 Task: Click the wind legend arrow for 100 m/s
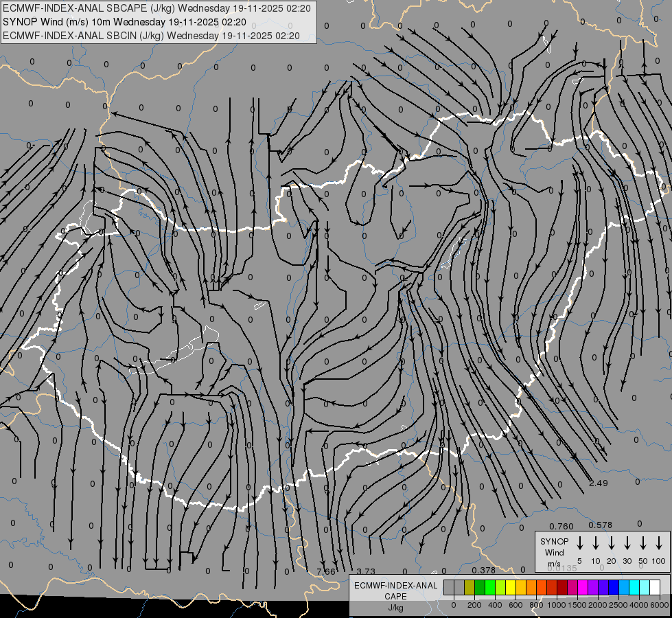tap(659, 543)
